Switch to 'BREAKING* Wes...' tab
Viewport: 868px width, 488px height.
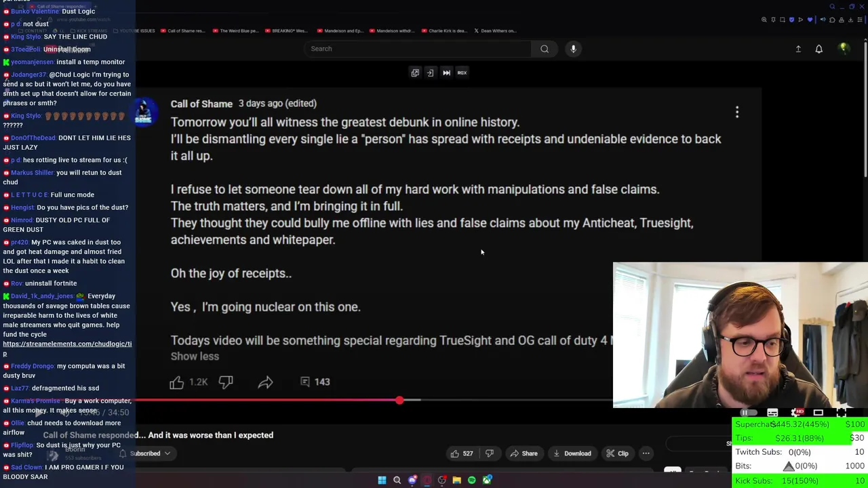pyautogui.click(x=286, y=30)
